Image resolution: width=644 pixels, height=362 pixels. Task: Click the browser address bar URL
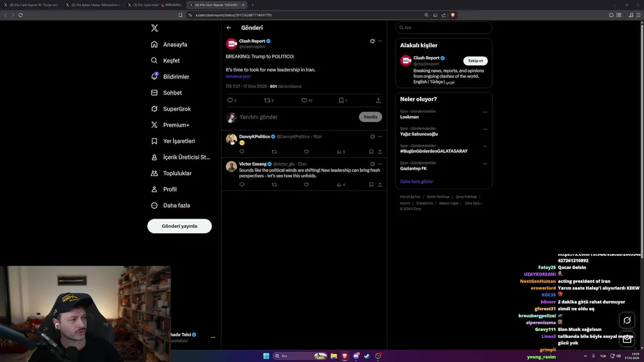click(x=233, y=15)
